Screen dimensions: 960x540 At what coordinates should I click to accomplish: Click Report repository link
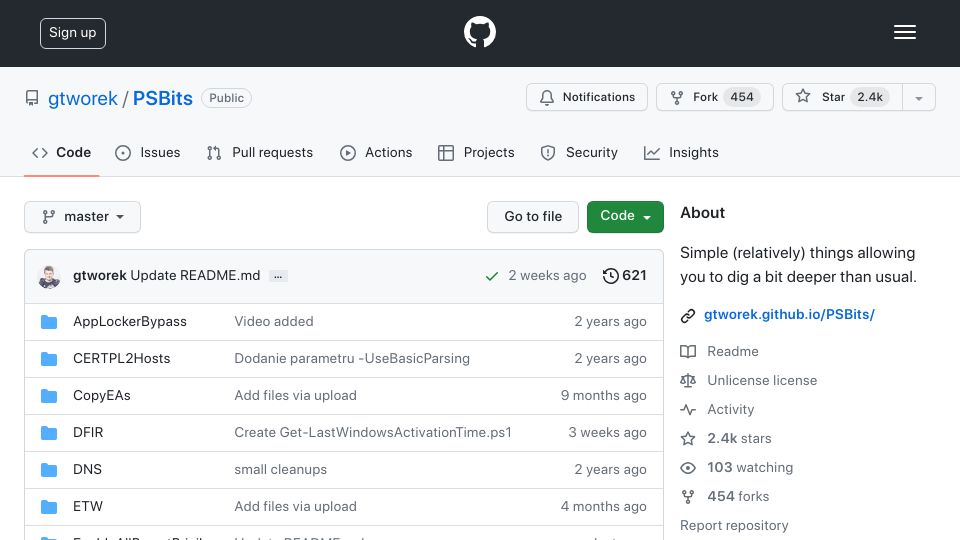click(734, 526)
